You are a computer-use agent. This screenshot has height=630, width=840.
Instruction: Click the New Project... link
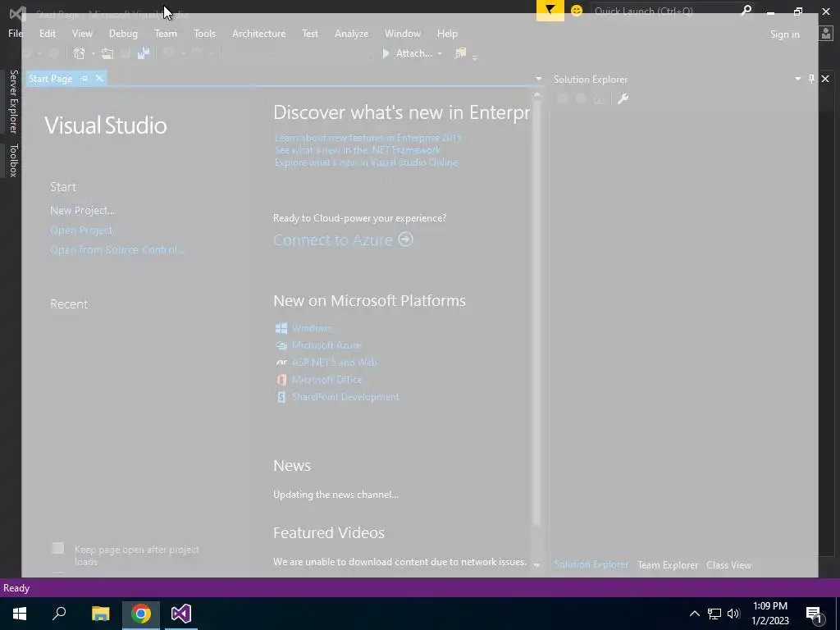(83, 211)
